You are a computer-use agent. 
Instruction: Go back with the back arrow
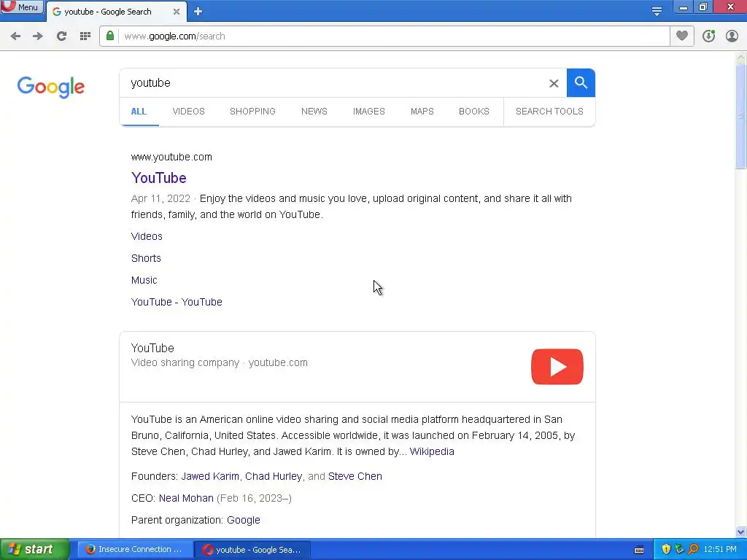point(15,36)
